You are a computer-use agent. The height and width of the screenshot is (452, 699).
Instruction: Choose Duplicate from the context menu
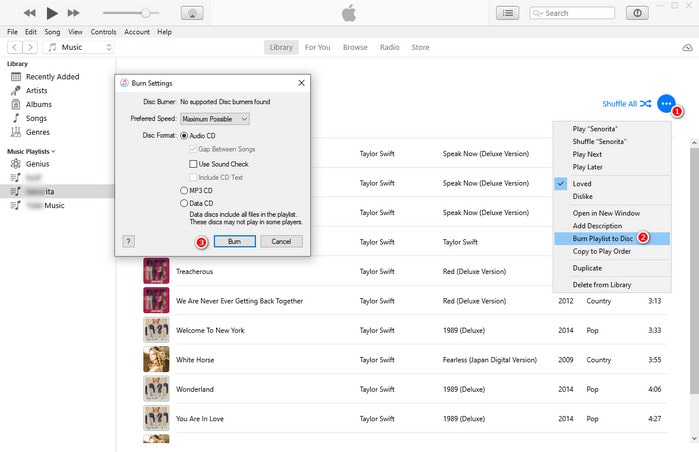tap(612, 268)
